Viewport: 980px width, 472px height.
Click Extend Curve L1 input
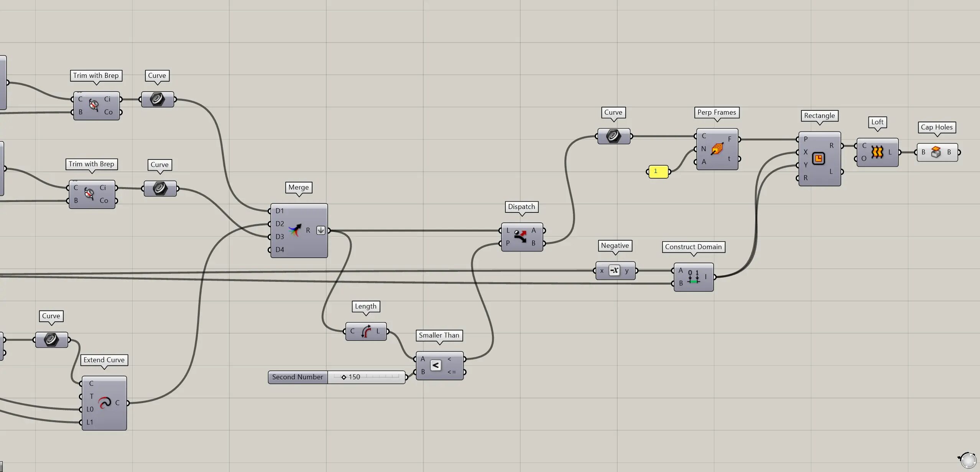point(90,422)
